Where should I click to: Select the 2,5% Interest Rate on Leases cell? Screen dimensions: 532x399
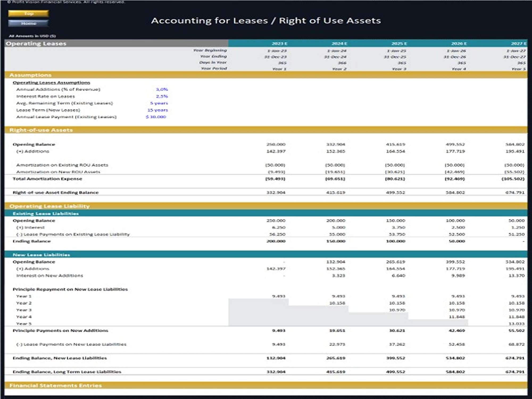161,97
